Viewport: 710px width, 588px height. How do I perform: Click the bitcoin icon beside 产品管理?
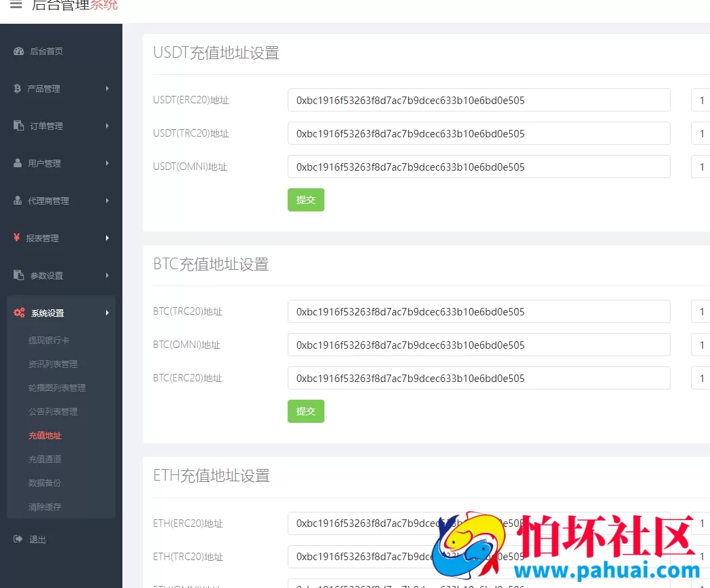click(x=17, y=88)
